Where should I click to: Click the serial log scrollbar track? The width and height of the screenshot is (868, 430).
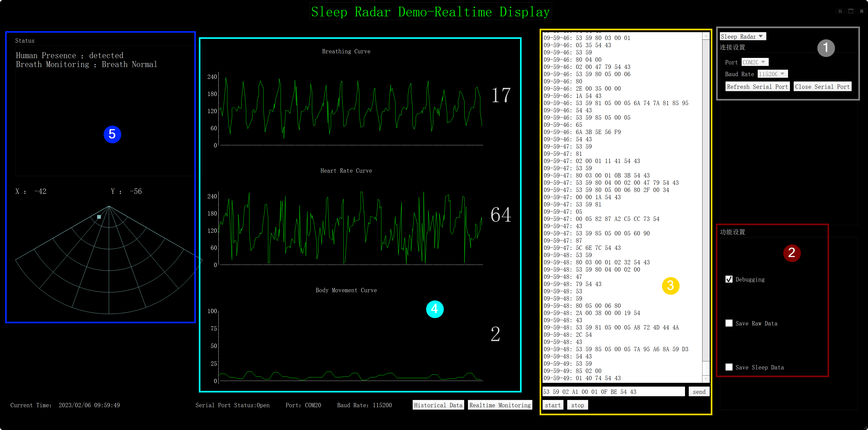click(x=706, y=202)
